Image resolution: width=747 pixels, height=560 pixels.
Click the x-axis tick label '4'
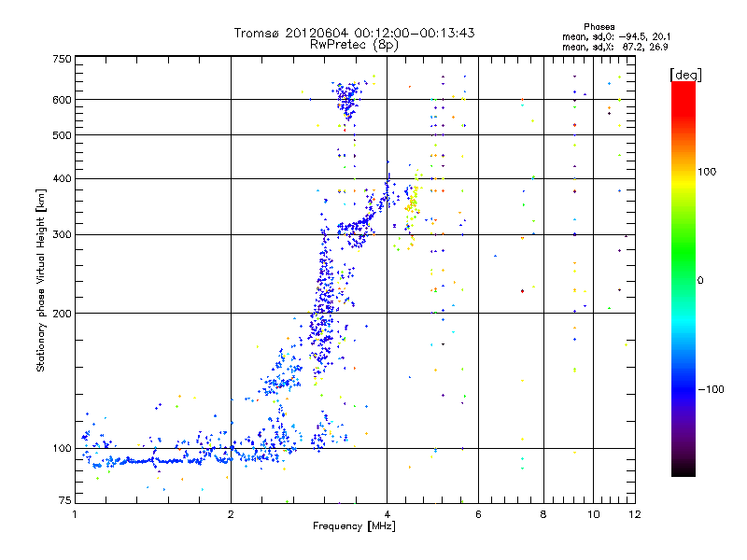(x=387, y=514)
